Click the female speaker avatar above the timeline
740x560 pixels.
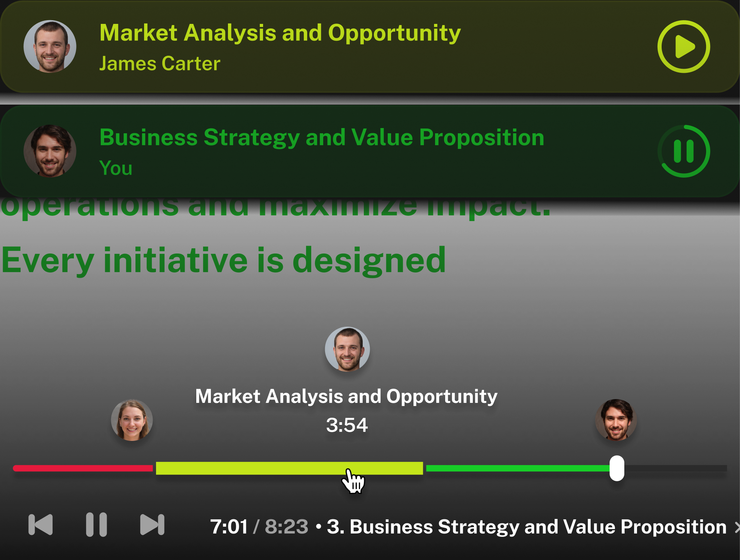(x=132, y=420)
